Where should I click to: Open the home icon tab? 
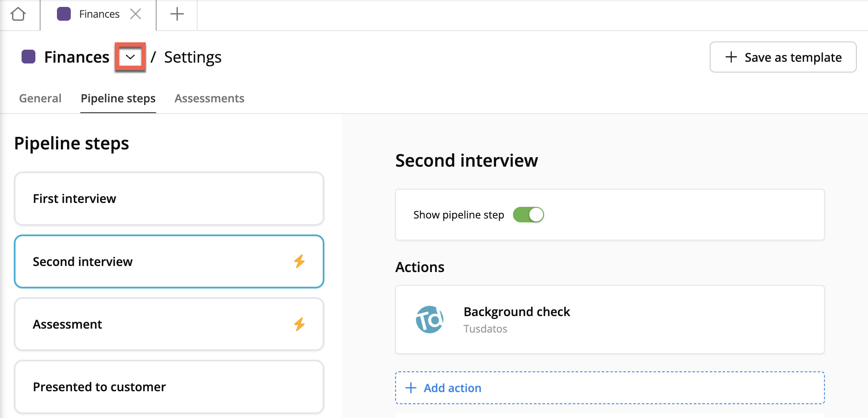pos(18,14)
